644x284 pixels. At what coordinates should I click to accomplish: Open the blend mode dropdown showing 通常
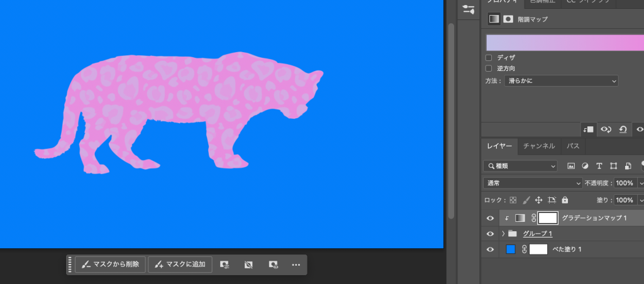(x=533, y=183)
